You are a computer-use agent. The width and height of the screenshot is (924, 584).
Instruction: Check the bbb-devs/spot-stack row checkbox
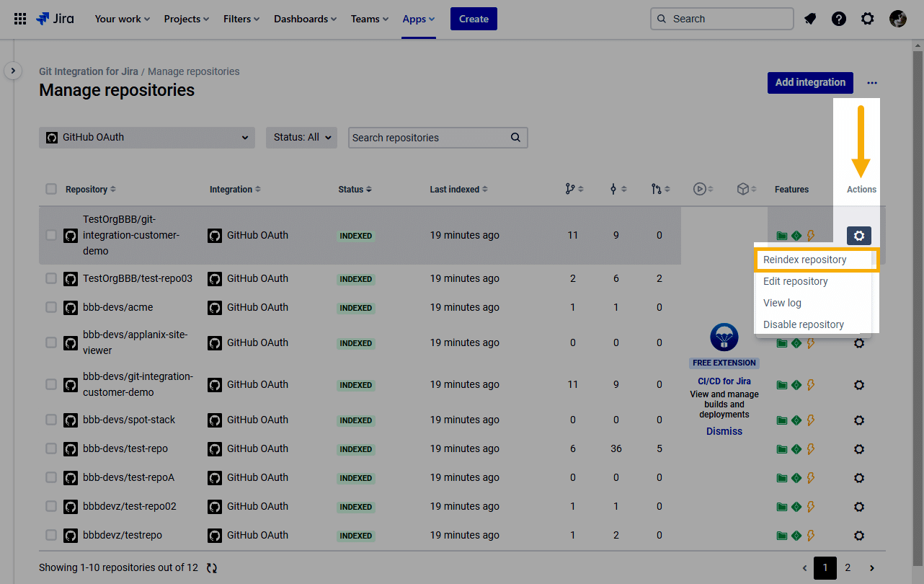(51, 420)
